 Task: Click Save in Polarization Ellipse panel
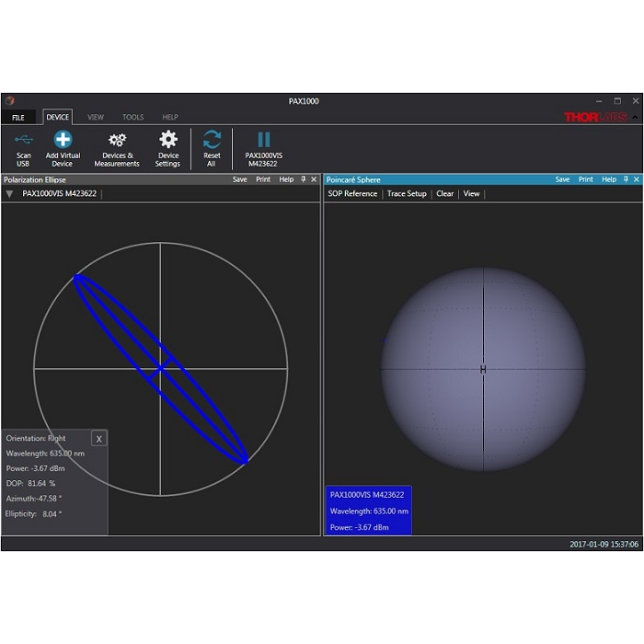pyautogui.click(x=239, y=179)
